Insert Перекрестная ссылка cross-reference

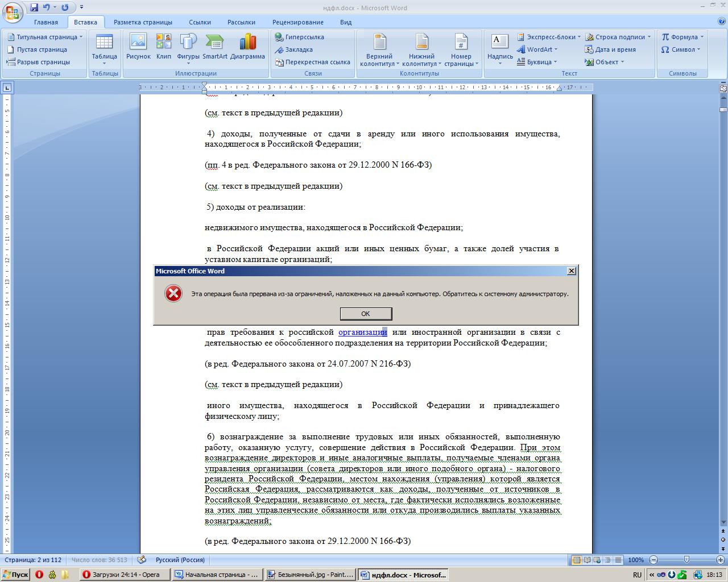312,62
